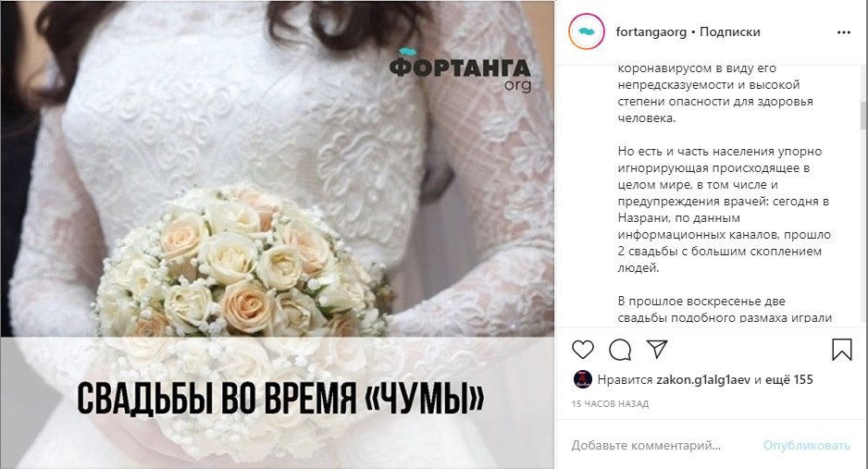Open comments with the speech bubble icon
868x469 pixels.
tap(620, 350)
